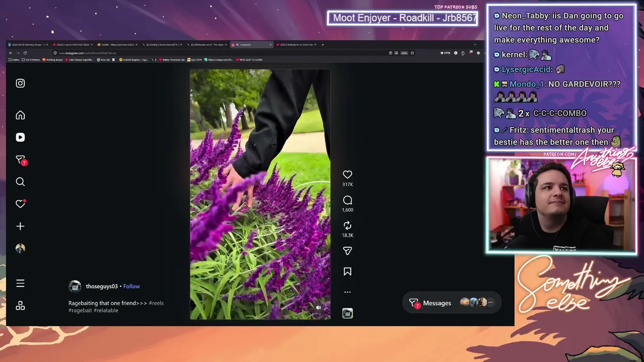644x362 pixels.
Task: Go to the Instagram Home feed
Action: (x=20, y=115)
